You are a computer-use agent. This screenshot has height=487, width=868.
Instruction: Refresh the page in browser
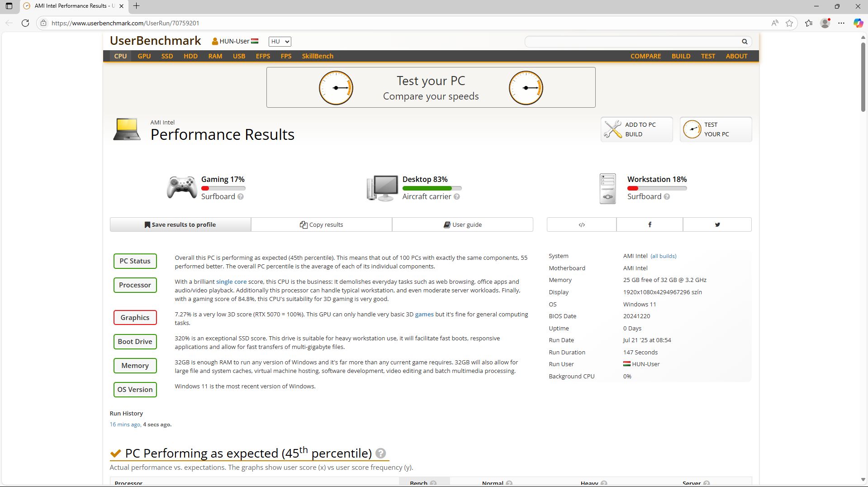[25, 23]
